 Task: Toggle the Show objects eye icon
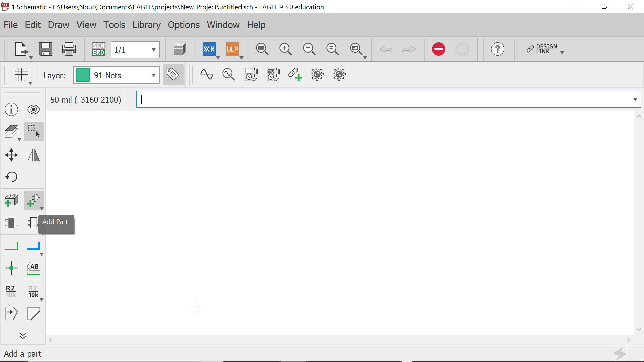coord(33,110)
